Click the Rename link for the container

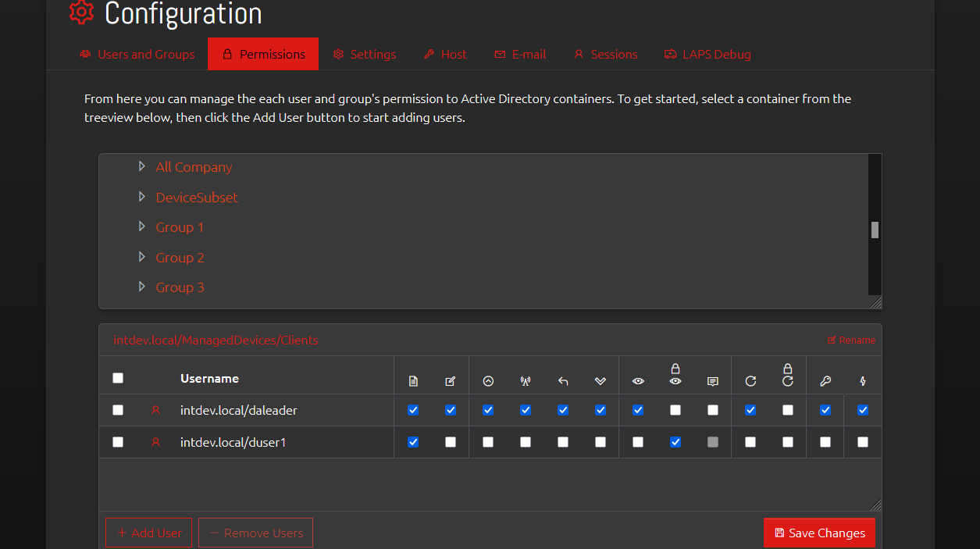tap(851, 340)
